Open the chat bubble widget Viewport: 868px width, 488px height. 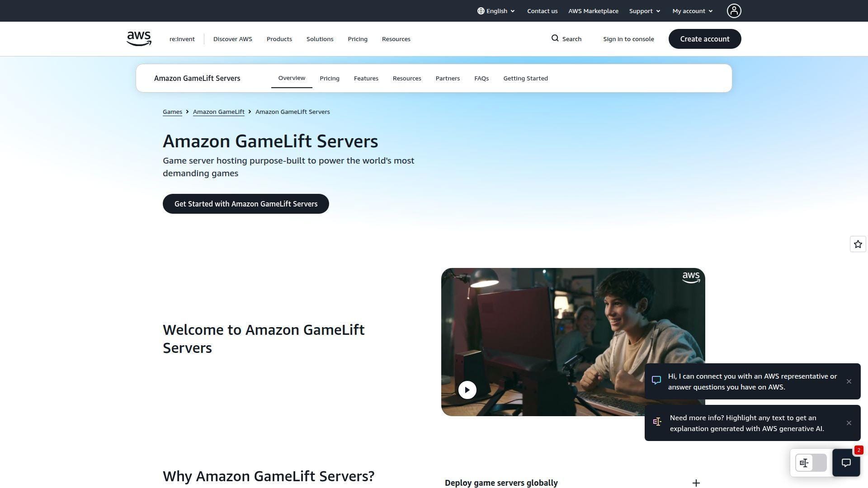(846, 462)
